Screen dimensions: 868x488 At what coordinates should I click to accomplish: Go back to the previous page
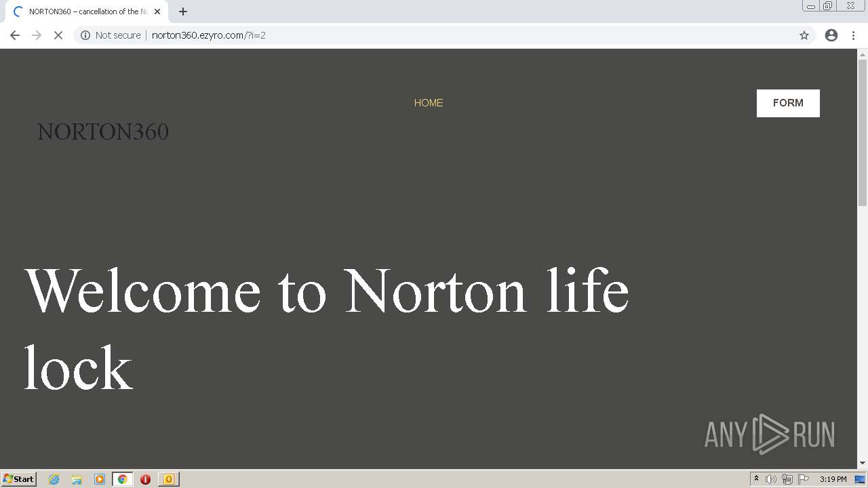15,35
